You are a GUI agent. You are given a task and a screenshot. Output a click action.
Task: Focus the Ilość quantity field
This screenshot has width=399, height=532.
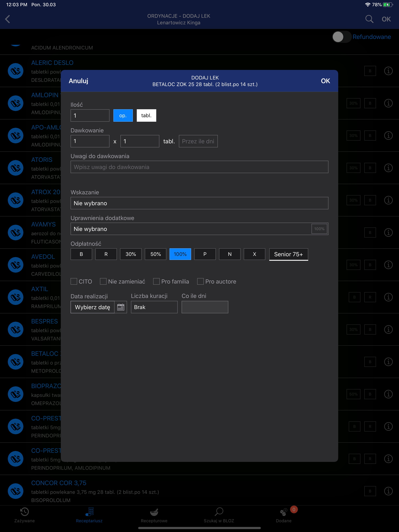coord(90,115)
